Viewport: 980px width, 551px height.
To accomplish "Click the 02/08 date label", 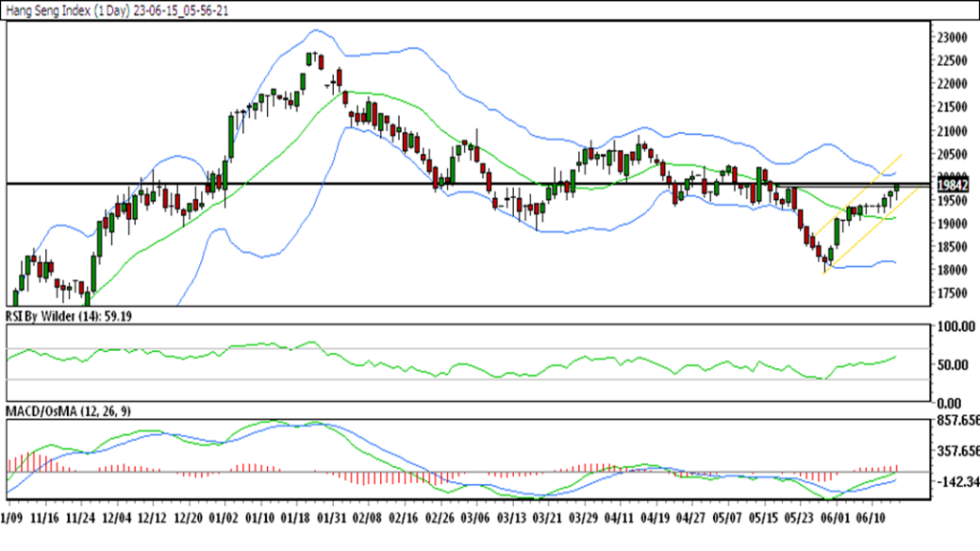I will pyautogui.click(x=367, y=518).
